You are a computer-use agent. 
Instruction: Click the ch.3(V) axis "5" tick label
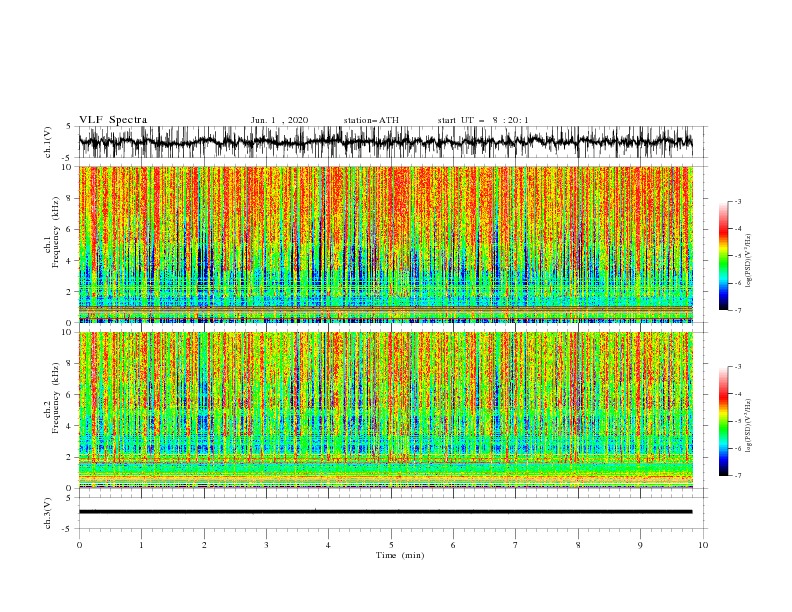point(69,497)
